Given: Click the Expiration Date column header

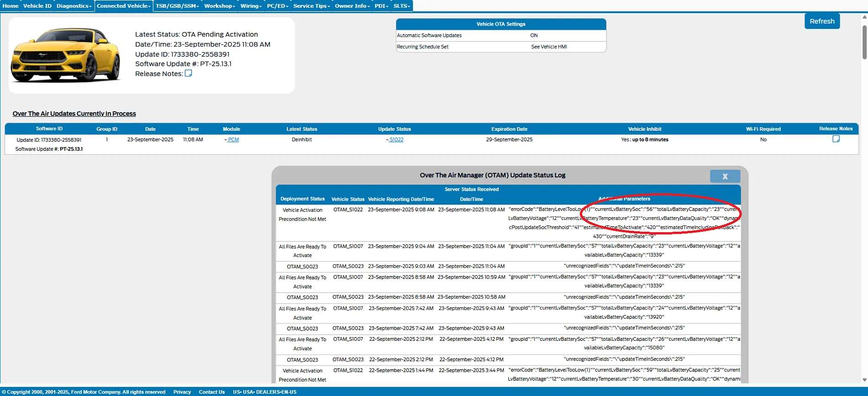Looking at the screenshot, I should 509,129.
